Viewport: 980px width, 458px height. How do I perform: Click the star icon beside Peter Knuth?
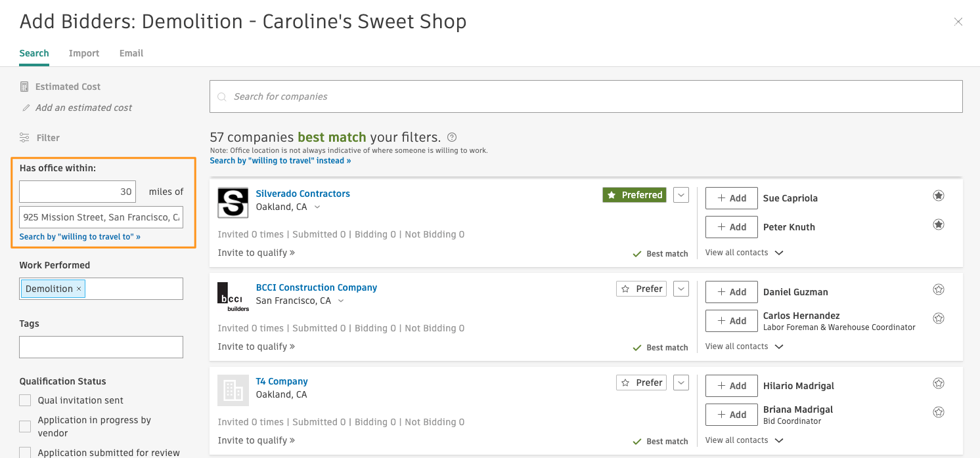tap(939, 224)
